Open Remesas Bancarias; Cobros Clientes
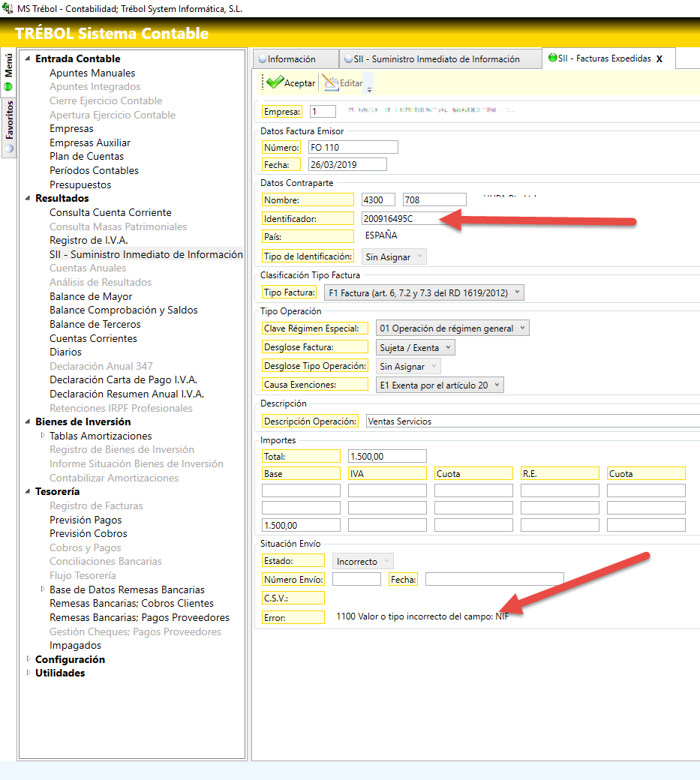This screenshot has width=700, height=780. [131, 603]
